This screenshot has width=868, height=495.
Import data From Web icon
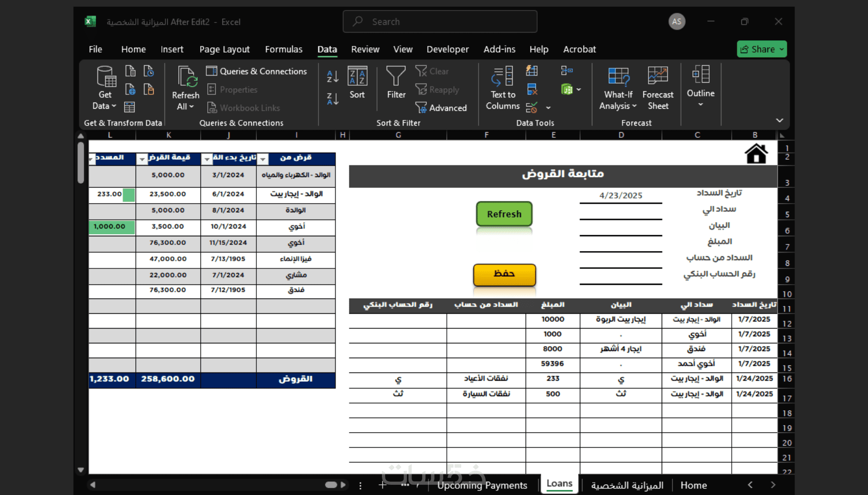coord(131,89)
